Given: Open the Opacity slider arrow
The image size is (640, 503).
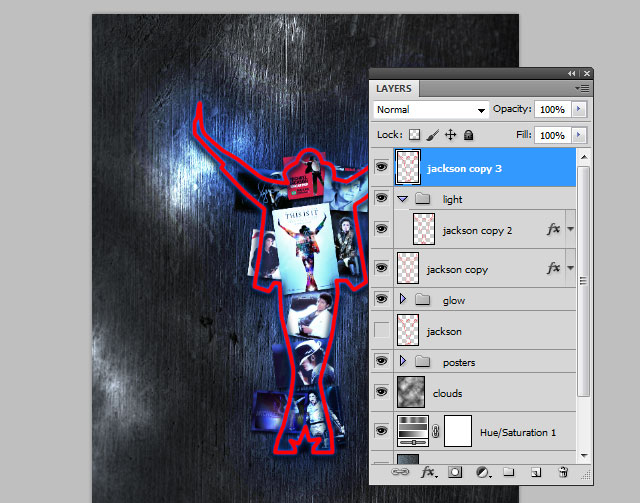Looking at the screenshot, I should coord(579,109).
